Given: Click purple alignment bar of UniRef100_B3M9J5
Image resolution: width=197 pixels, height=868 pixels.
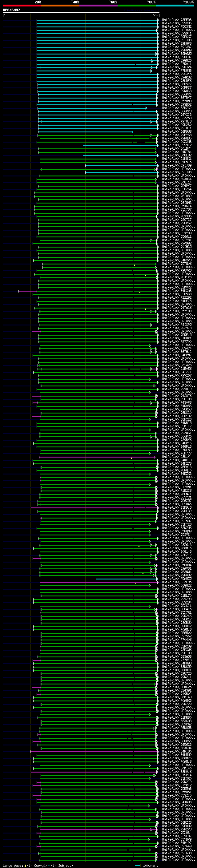Looking at the screenshot, I should [94, 507].
